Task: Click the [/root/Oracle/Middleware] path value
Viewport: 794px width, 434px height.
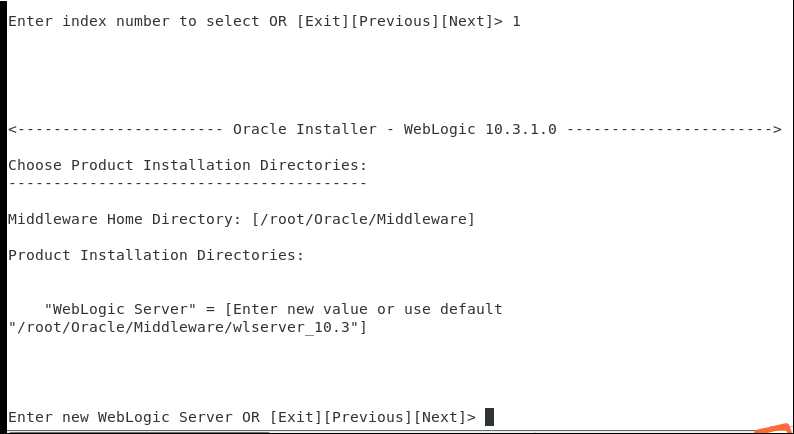Action: click(363, 219)
